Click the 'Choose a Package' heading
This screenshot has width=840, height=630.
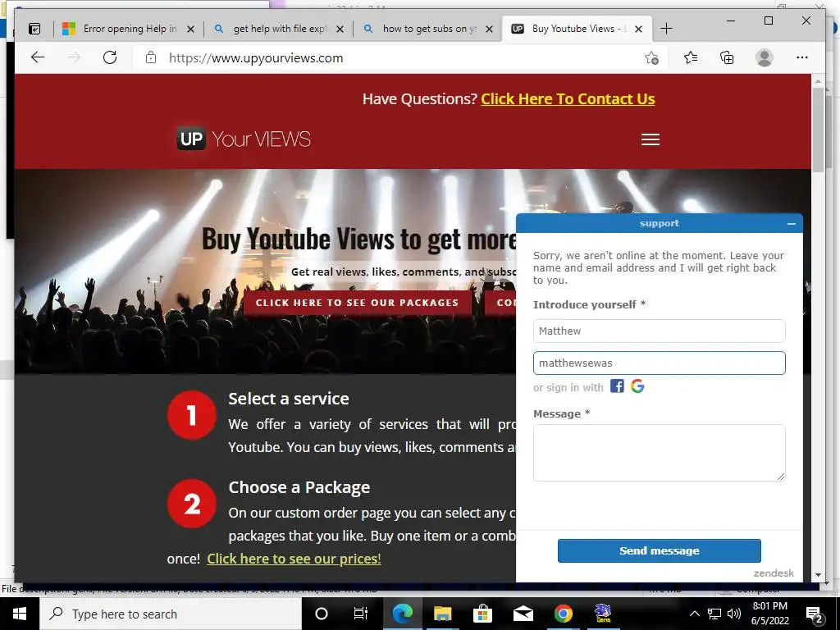299,487
